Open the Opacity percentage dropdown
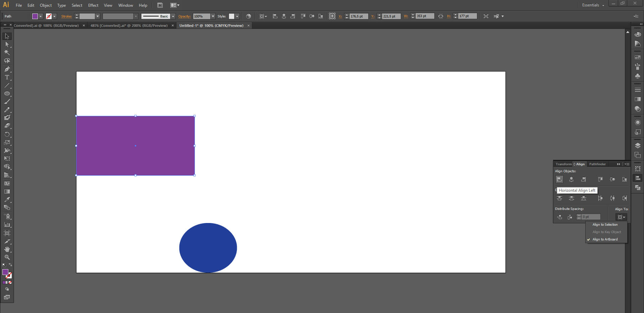The width and height of the screenshot is (644, 313). coord(213,16)
